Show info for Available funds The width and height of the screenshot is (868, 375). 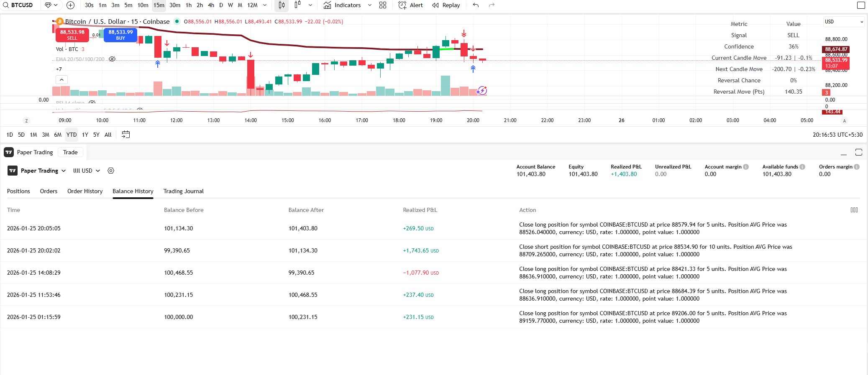[x=802, y=167]
